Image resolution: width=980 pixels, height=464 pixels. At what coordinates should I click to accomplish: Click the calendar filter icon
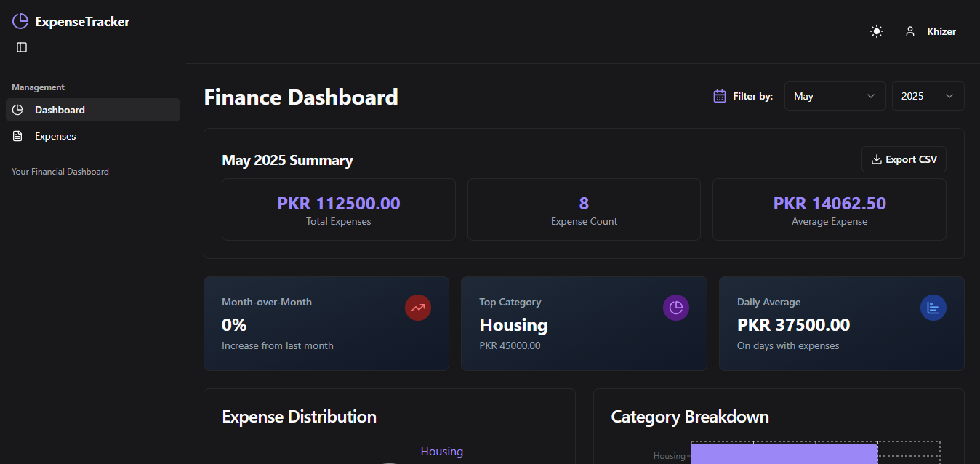(x=720, y=96)
